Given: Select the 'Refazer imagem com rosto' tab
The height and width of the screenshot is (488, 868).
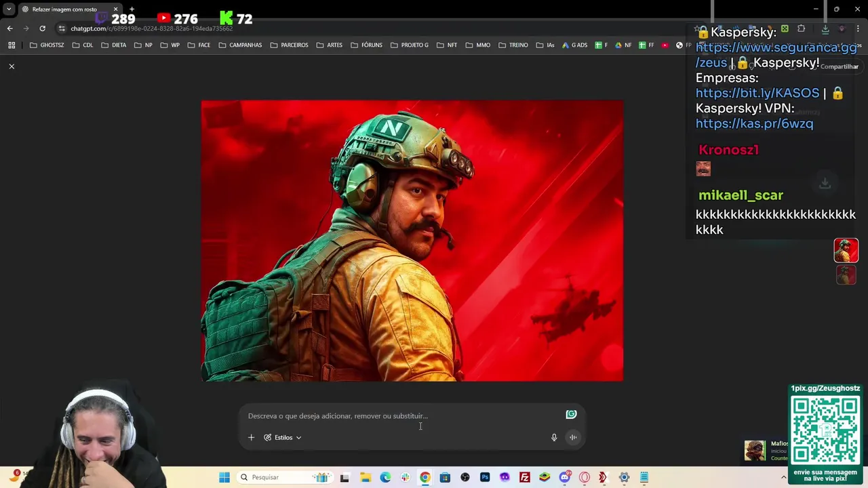Looking at the screenshot, I should [64, 9].
